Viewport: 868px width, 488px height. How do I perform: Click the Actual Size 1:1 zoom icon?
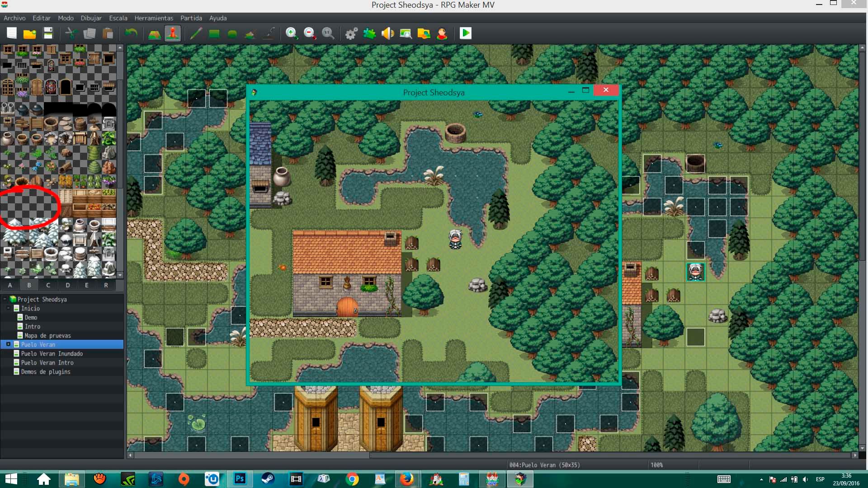328,33
